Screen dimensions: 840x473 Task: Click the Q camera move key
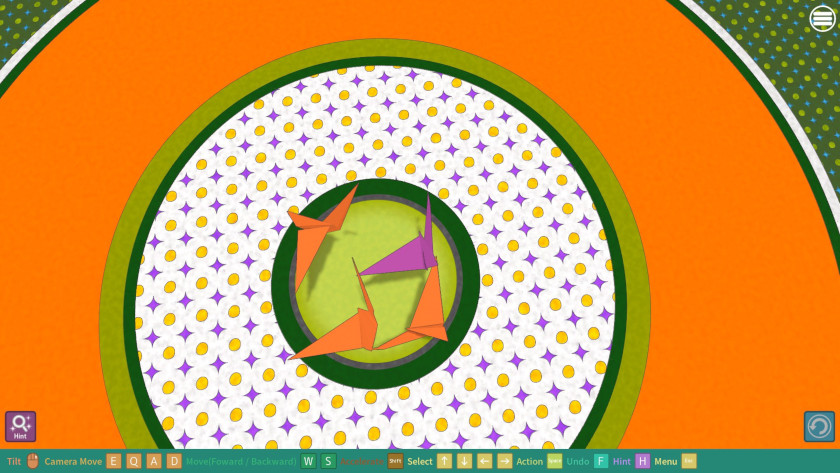[x=133, y=461]
